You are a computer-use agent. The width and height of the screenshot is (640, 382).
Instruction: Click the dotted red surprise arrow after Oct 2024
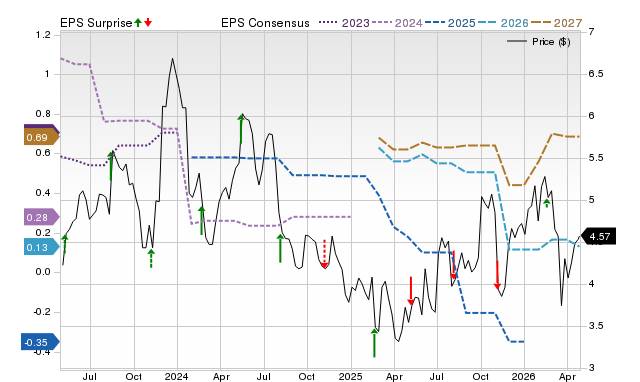click(324, 254)
